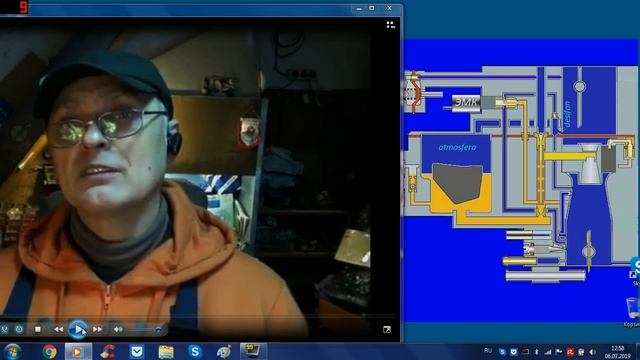Open the system volume tray icon

tap(592, 351)
